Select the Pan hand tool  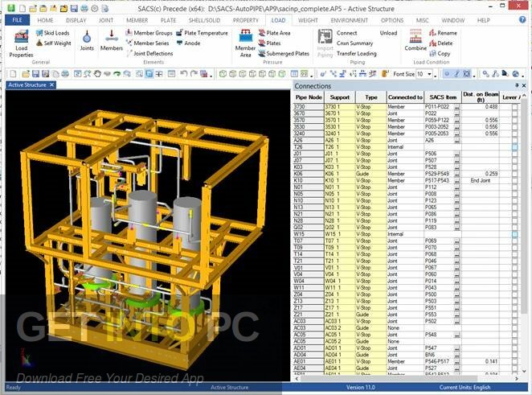[97, 73]
